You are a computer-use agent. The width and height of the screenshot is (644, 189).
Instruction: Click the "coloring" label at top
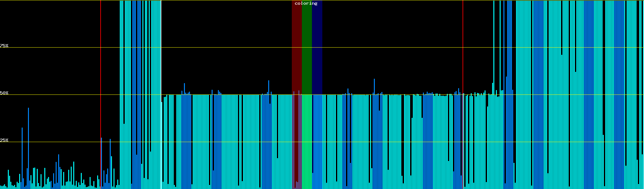coord(306,3)
